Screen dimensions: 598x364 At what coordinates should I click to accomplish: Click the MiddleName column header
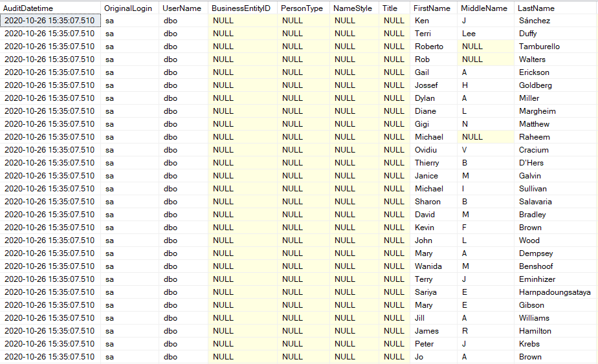tap(484, 8)
